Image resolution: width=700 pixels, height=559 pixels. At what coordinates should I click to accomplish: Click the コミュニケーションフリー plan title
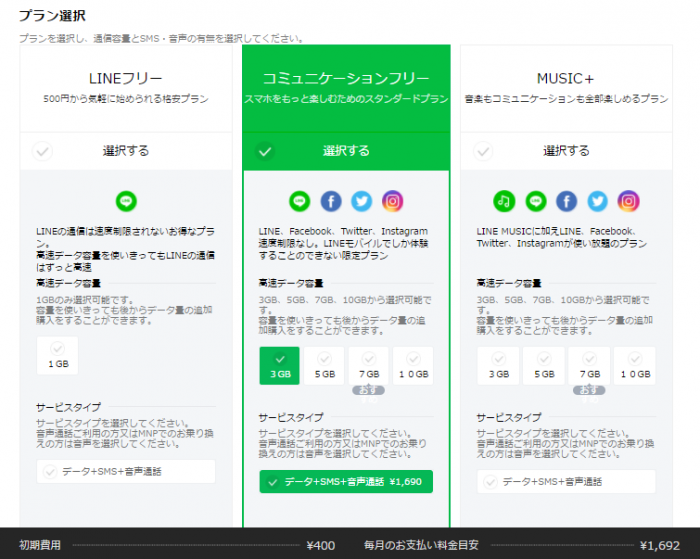[346, 79]
